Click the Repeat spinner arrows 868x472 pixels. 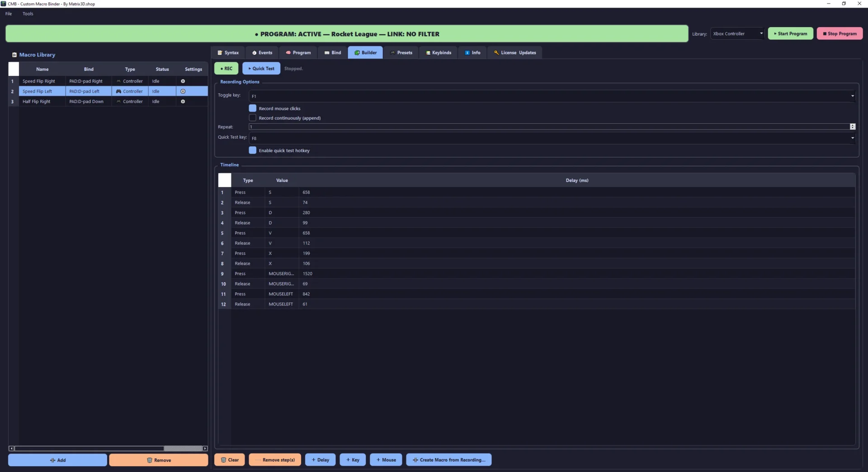pos(853,127)
